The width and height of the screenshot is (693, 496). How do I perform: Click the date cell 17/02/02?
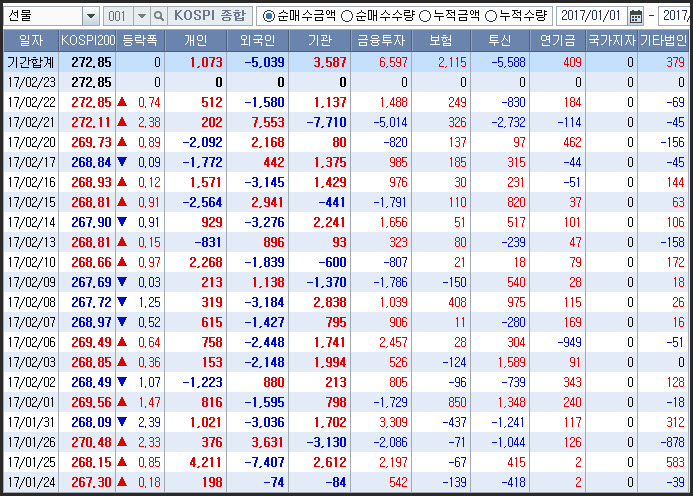pos(31,382)
